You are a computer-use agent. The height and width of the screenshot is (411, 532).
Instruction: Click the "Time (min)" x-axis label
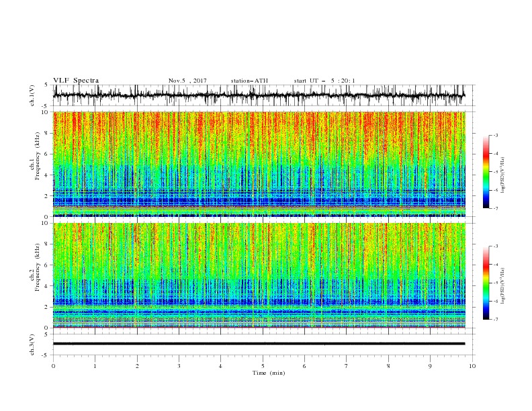pos(269,373)
